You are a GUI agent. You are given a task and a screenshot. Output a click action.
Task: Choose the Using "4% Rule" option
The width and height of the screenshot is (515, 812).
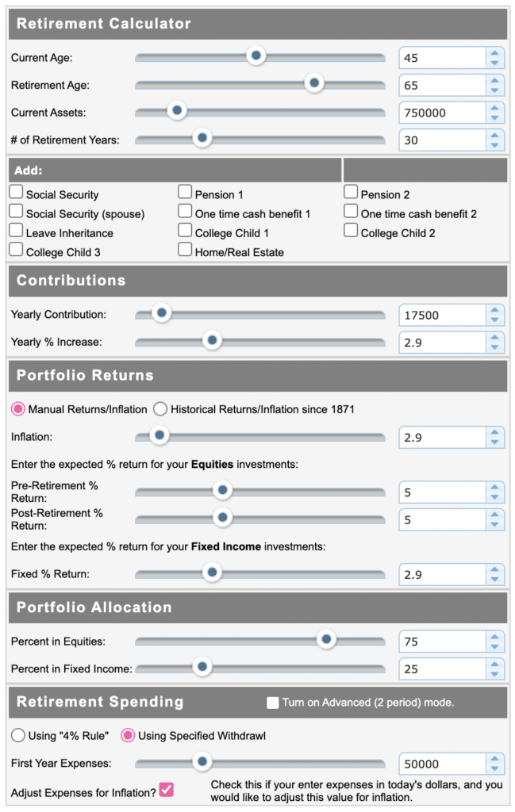(17, 735)
